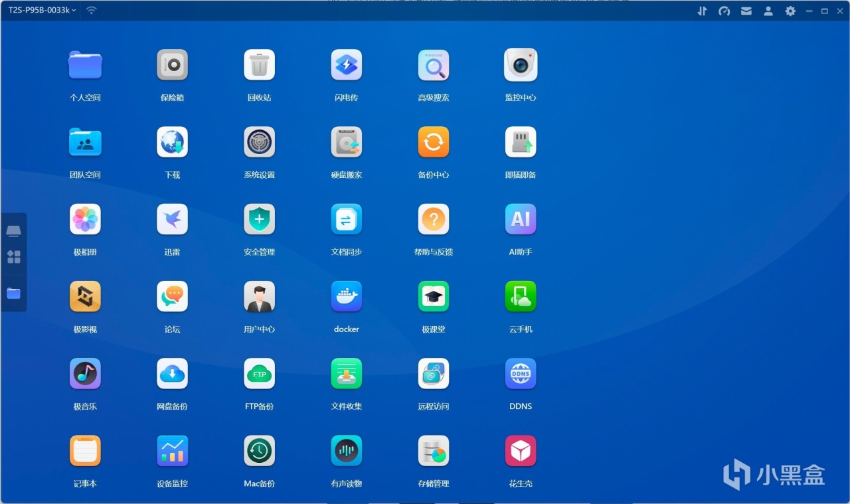
Task: Open the 极音乐 music app
Action: pyautogui.click(x=85, y=374)
